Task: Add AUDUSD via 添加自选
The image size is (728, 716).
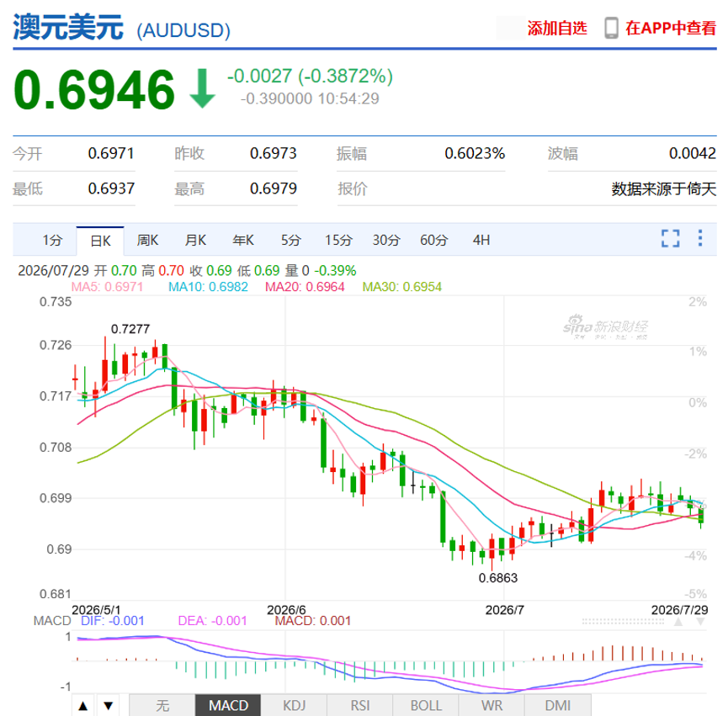Action: point(557,29)
